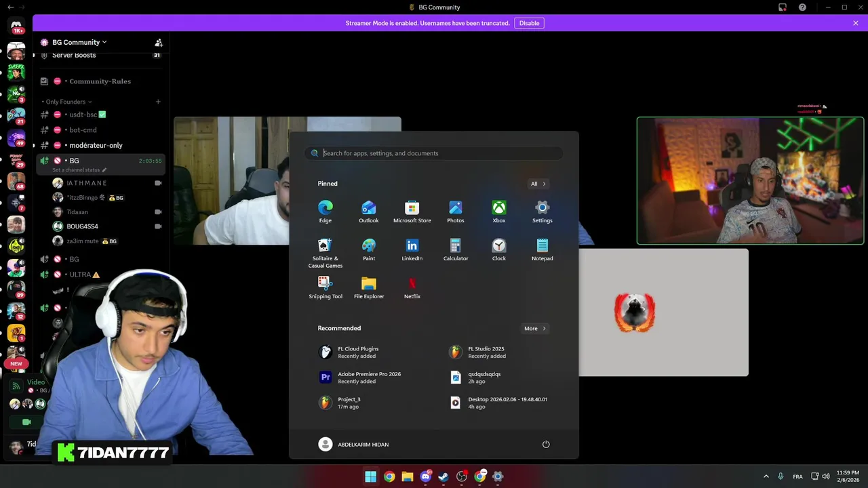Open the bot-cmd channel
Viewport: 868px width, 488px height.
click(x=102, y=130)
